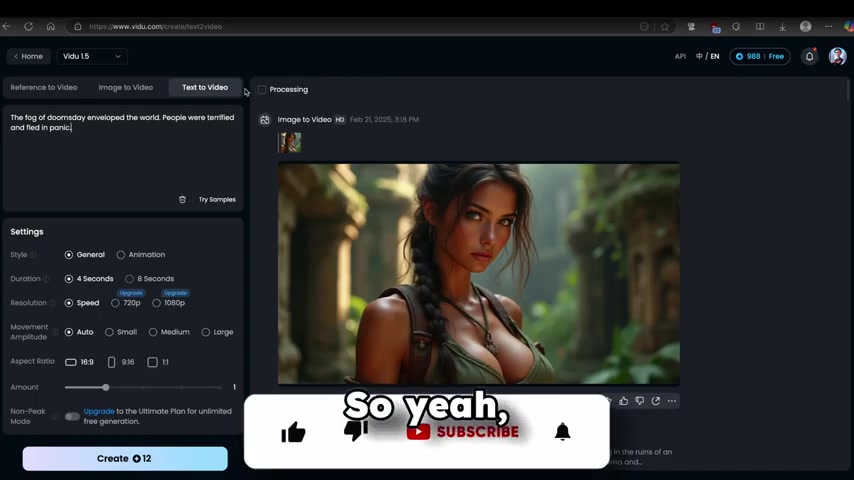Screen dimensions: 854x480
Task: Open the browser profile avatar icon
Action: point(806,26)
